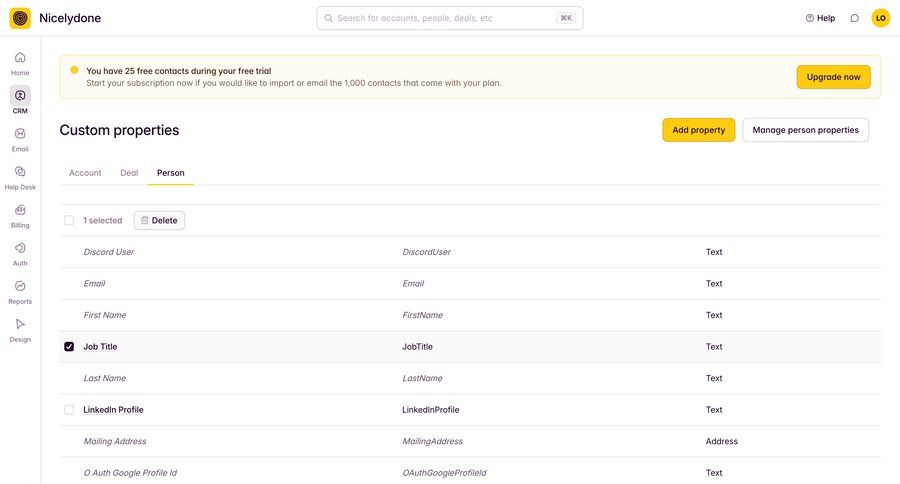Open the LO user avatar menu
Image resolution: width=900 pixels, height=484 pixels.
point(880,18)
